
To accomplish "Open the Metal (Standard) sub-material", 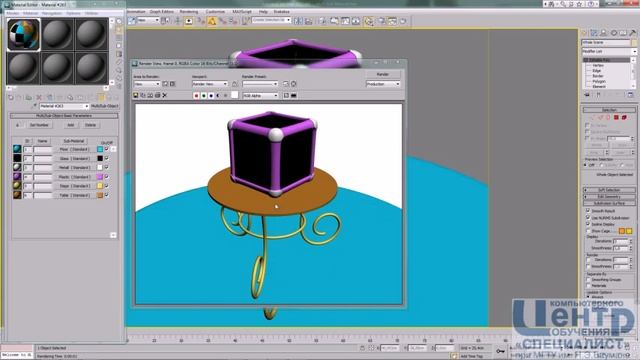I will (74, 167).
